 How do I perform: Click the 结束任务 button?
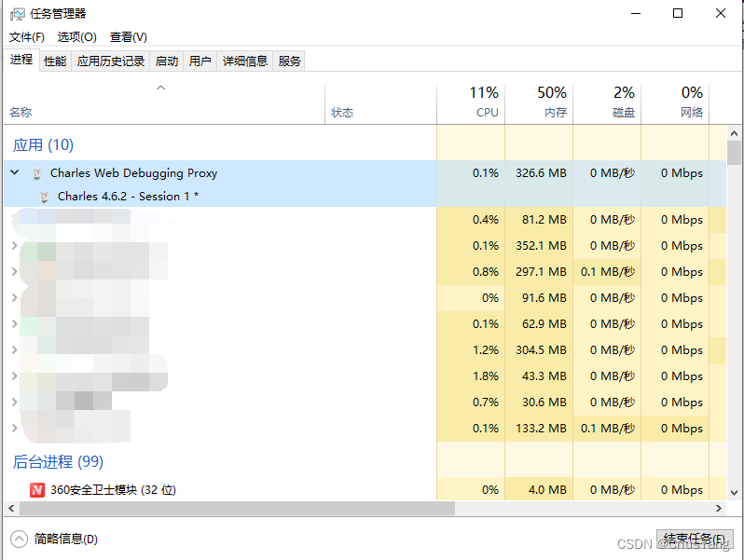tap(695, 540)
